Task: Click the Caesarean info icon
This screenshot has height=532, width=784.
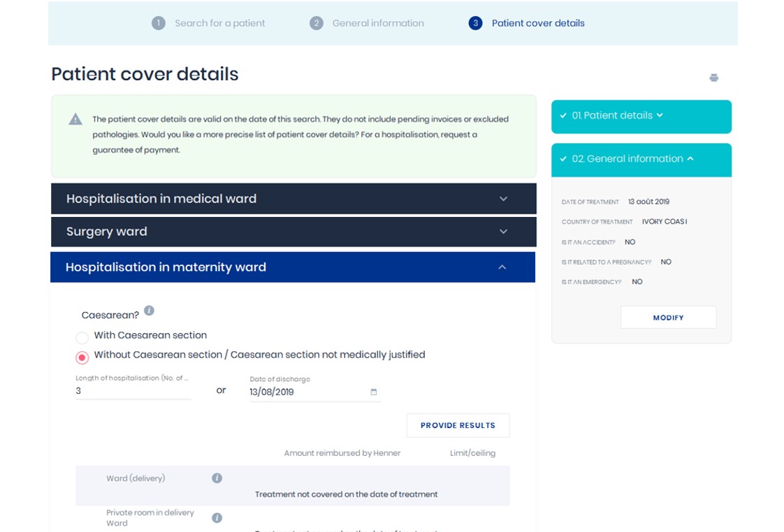Action: point(149,311)
